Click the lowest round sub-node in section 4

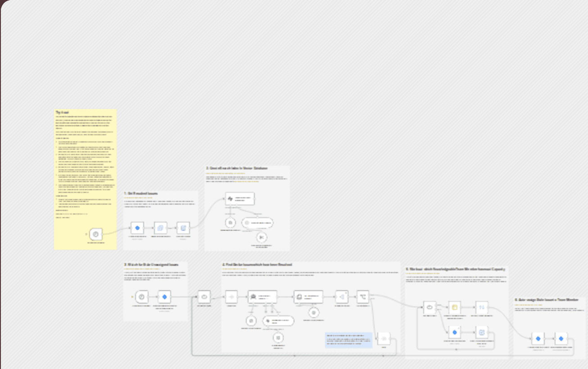click(x=278, y=337)
